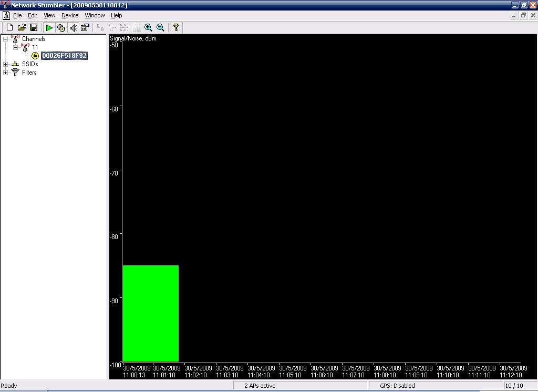Select the Filters tree item

pos(29,73)
